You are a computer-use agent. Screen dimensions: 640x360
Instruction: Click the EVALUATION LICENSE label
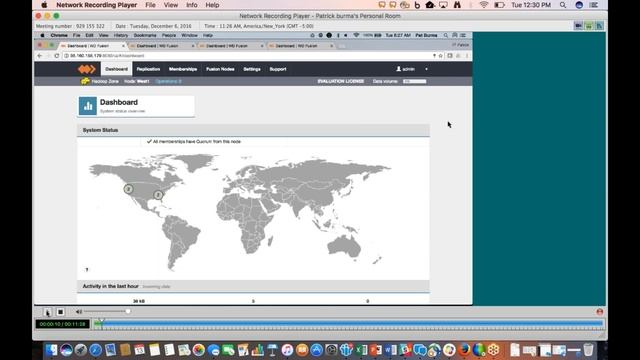pos(341,81)
